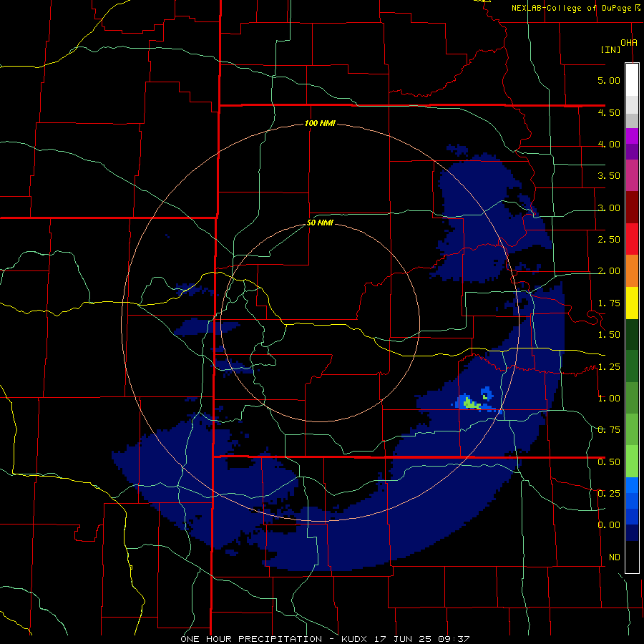Click the OHA product label above legend
Screen dimensions: 644x644
point(629,43)
